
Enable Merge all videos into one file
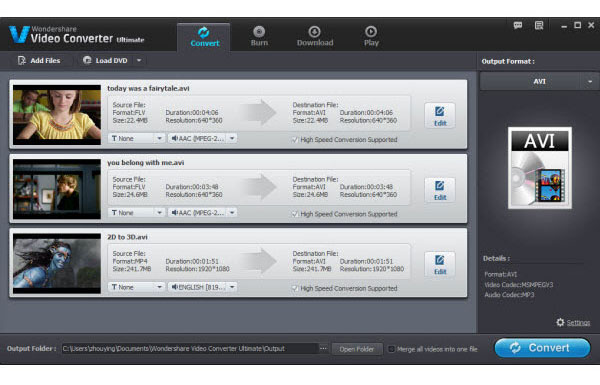pyautogui.click(x=391, y=349)
